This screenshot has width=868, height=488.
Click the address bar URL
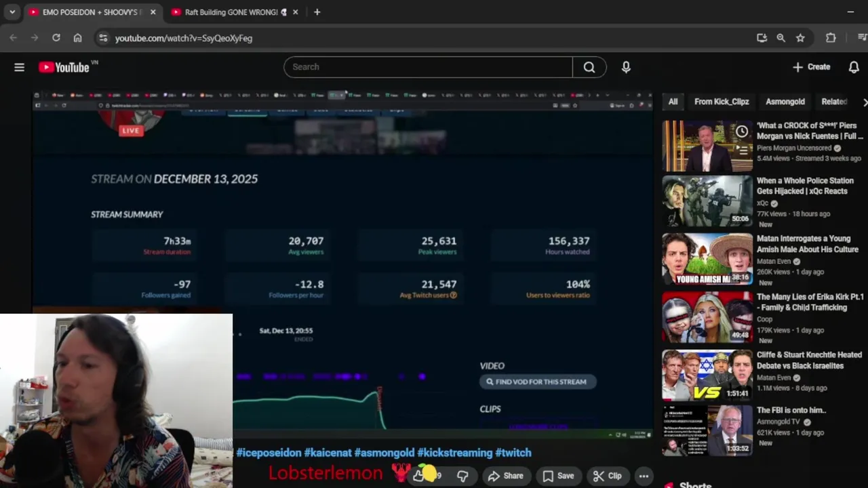(x=184, y=39)
